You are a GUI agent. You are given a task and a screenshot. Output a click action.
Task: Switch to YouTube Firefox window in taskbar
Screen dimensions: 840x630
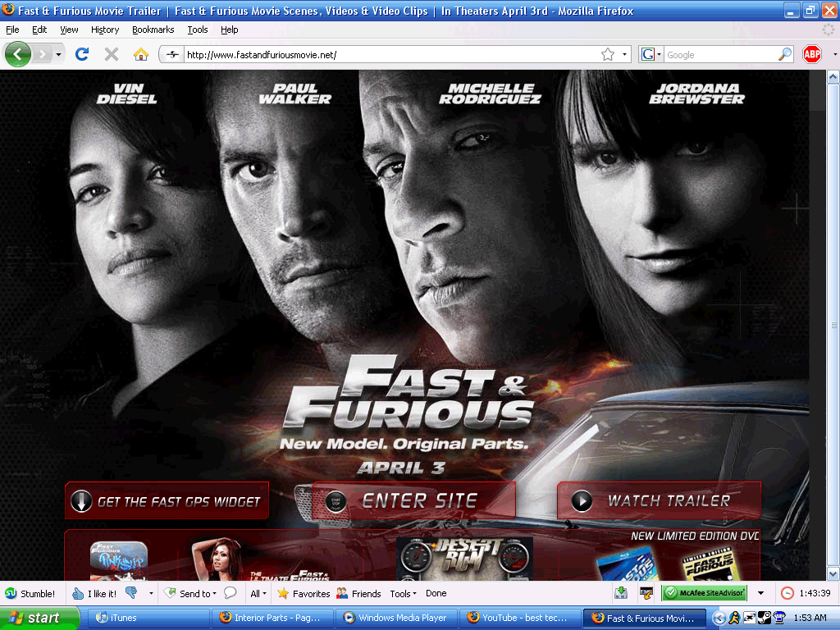(519, 618)
